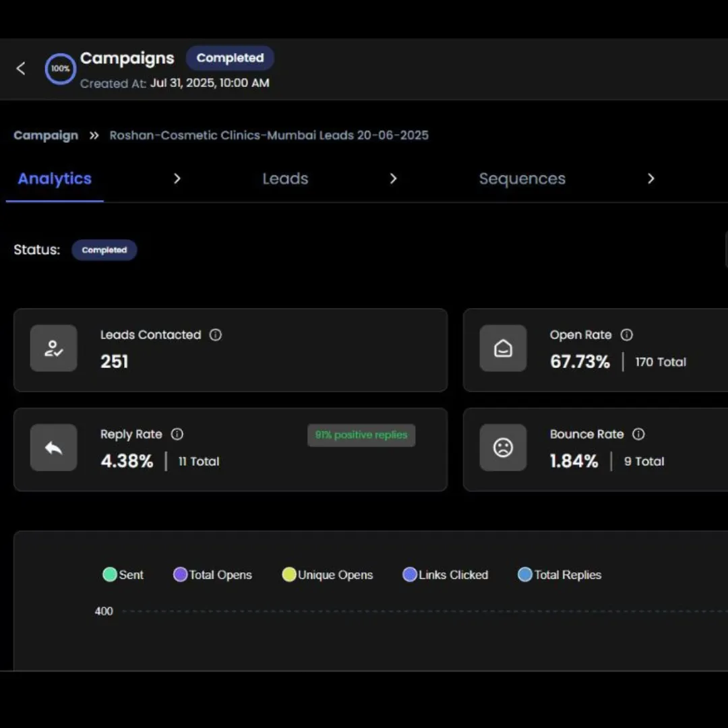Click the Completed pill next to Status
The image size is (728, 728).
click(104, 250)
